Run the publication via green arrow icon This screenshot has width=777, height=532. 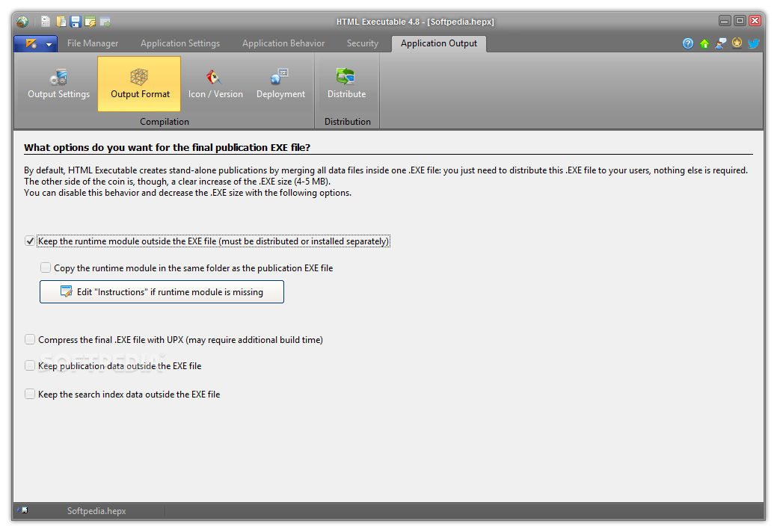(105, 21)
